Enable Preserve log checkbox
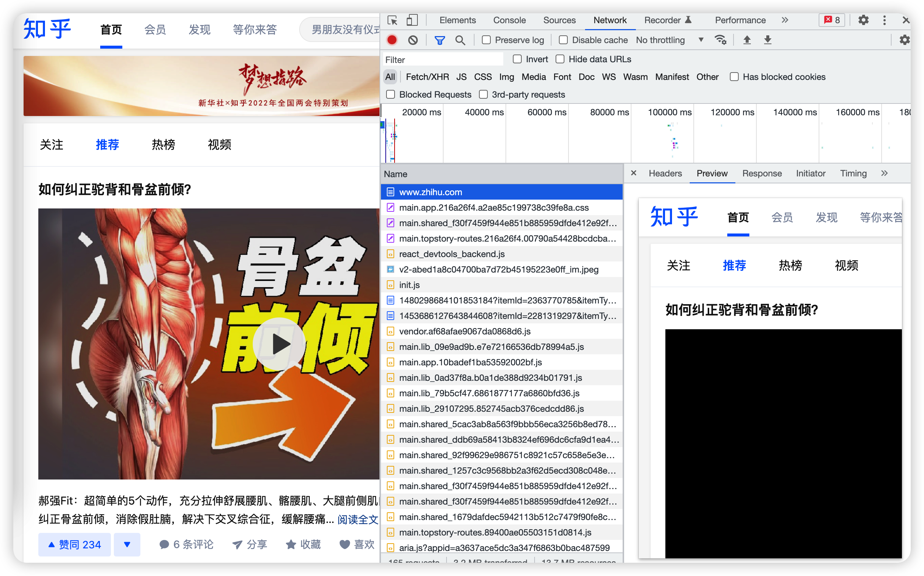Viewport: 924px width, 576px height. (486, 40)
